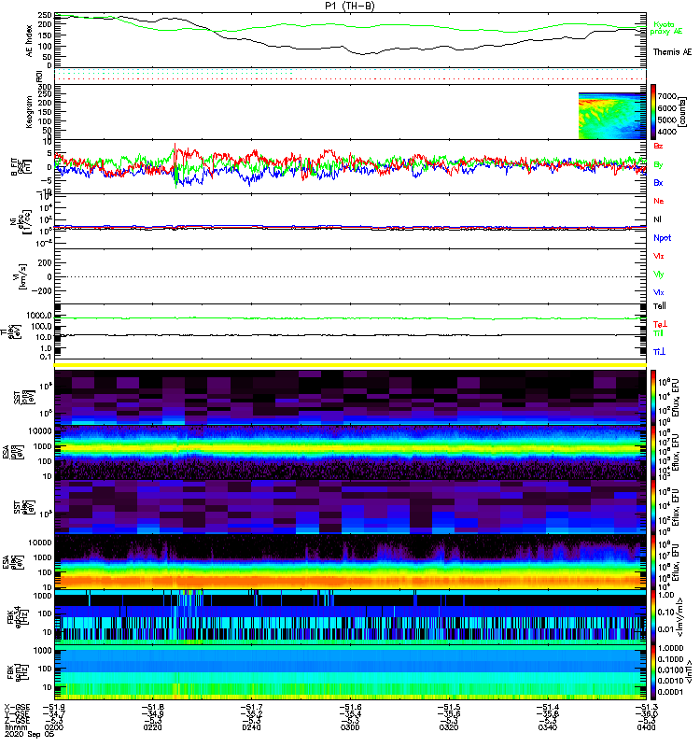Image resolution: width=700 pixels, height=747 pixels.
Task: Open the Keogram aurora image patch
Action: click(x=612, y=116)
